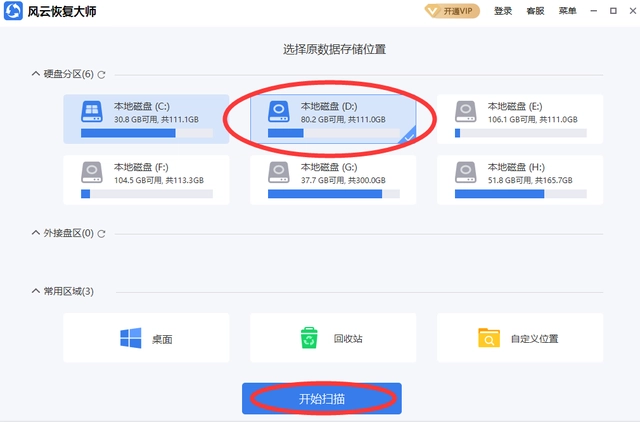The image size is (640, 422).
Task: Click the green recycle bin icon
Action: click(x=309, y=338)
